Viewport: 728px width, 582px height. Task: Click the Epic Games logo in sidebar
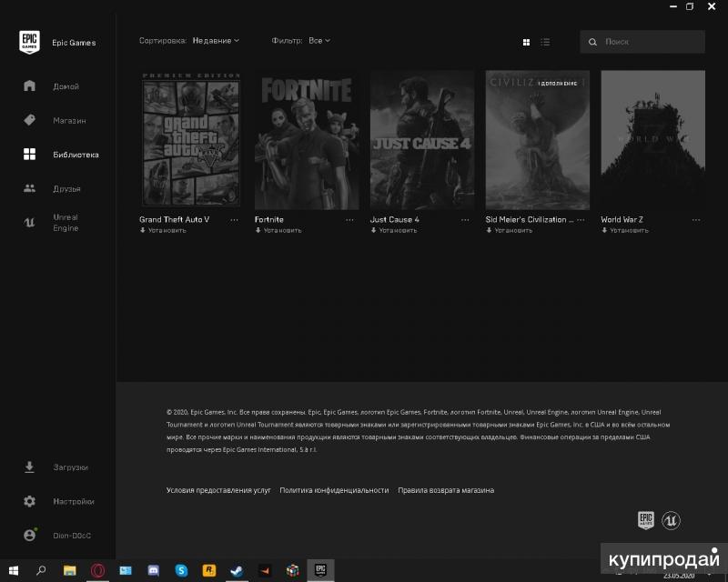pyautogui.click(x=29, y=42)
